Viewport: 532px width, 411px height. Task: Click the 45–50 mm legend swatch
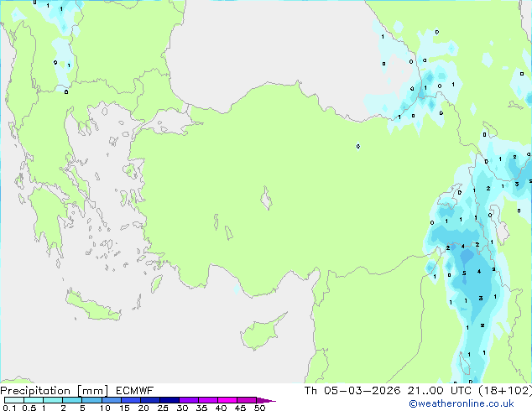[x=247, y=400]
